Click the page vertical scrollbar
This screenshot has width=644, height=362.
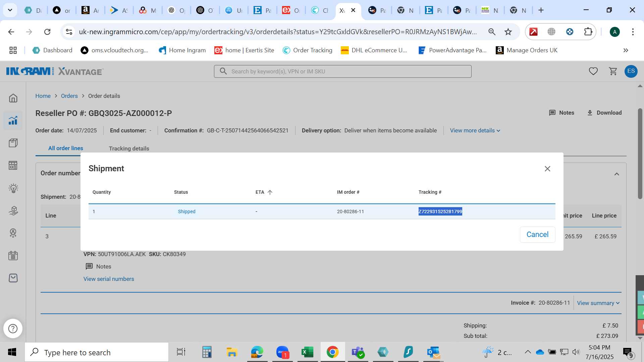[640, 154]
